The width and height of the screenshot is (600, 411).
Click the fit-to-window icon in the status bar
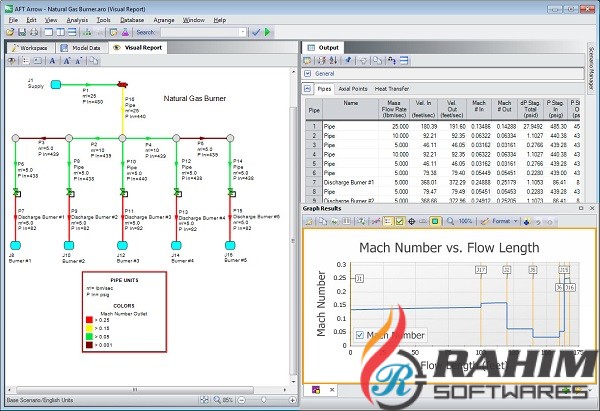[205, 400]
